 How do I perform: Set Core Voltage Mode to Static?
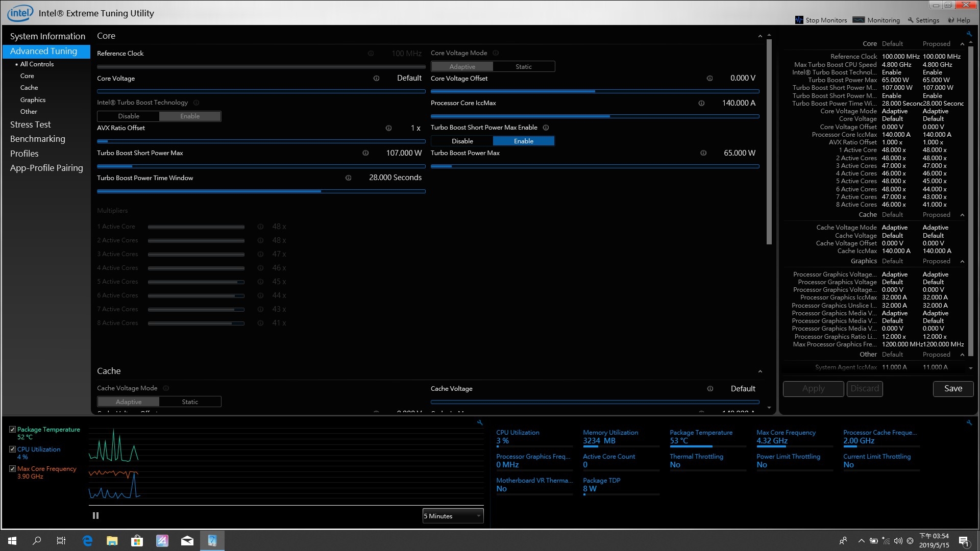tap(523, 67)
